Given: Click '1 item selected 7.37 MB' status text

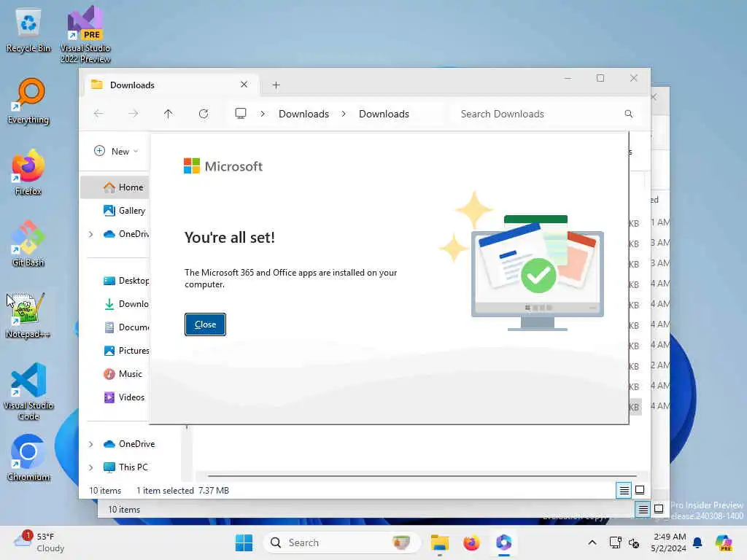Looking at the screenshot, I should (x=182, y=491).
